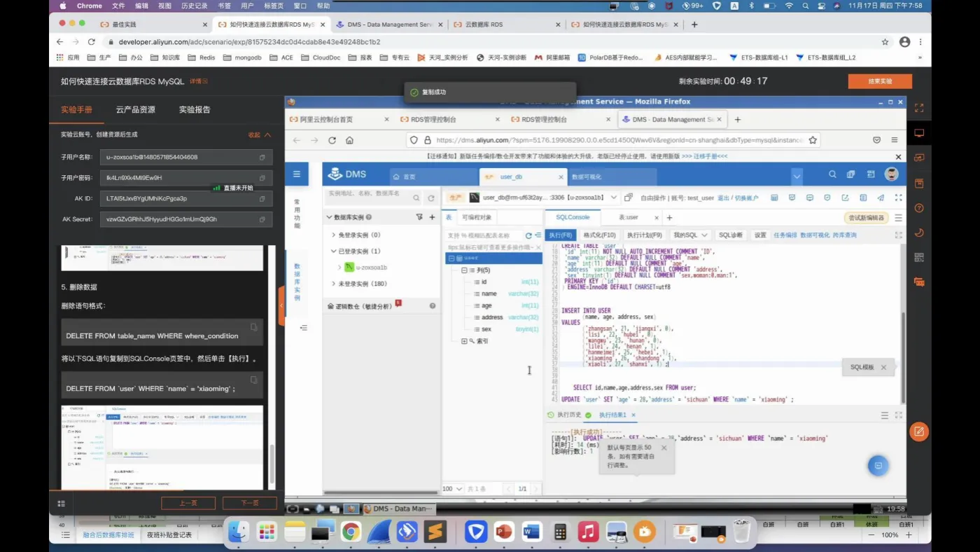This screenshot has height=552, width=980.
Task: Open the DMS user avatar menu
Action: click(891, 174)
